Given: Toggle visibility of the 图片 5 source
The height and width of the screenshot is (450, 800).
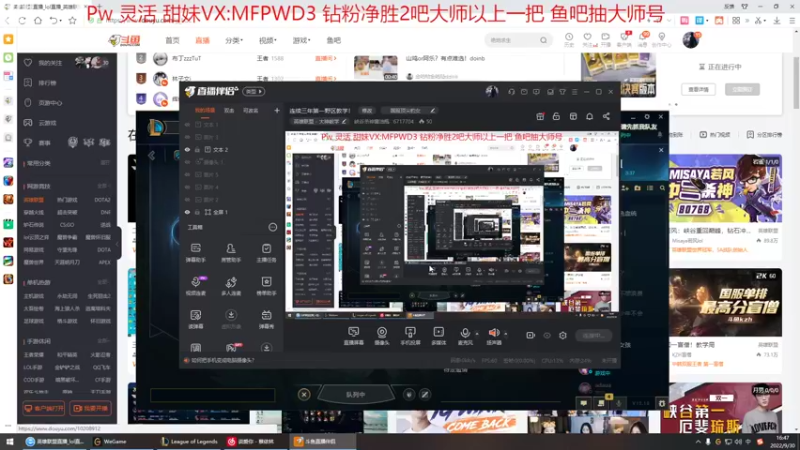Looking at the screenshot, I should tap(187, 174).
